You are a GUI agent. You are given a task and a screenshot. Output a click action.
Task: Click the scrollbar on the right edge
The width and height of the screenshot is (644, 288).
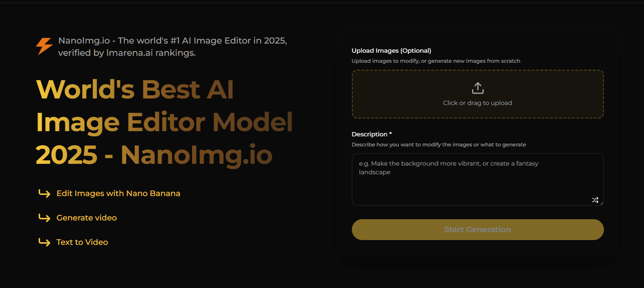(641, 144)
